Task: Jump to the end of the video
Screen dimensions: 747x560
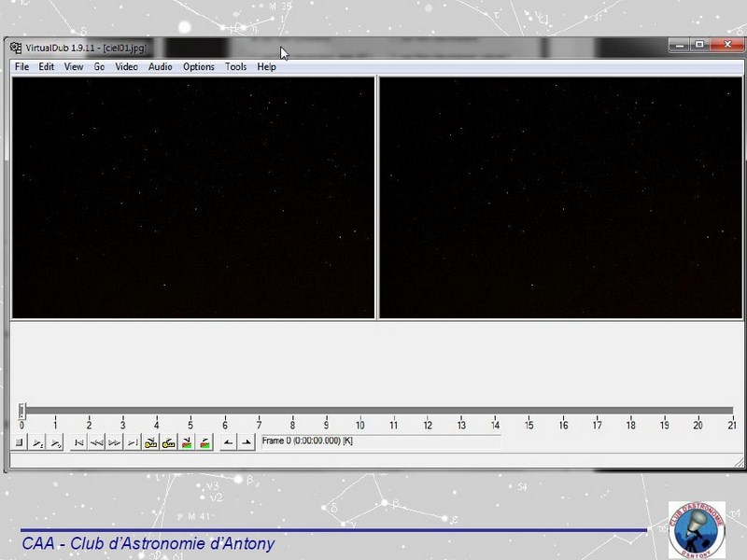Action: pos(132,442)
